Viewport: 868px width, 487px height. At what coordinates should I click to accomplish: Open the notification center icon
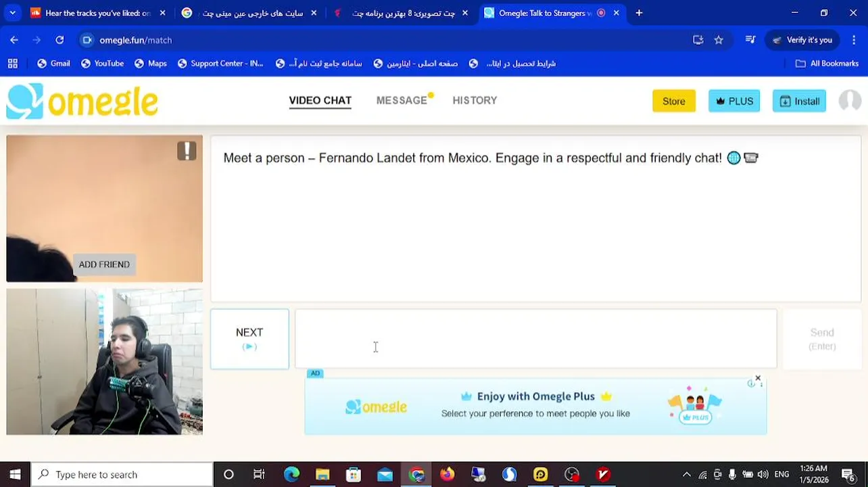click(850, 474)
